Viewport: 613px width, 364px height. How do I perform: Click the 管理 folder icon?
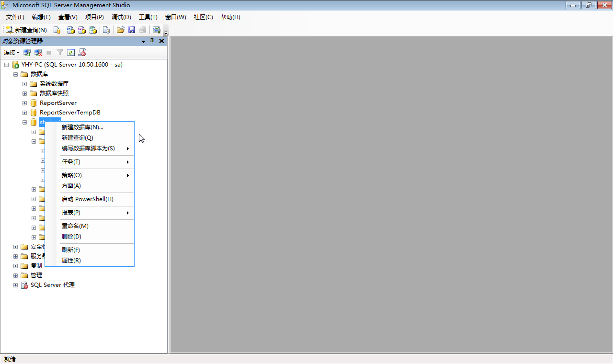[24, 275]
